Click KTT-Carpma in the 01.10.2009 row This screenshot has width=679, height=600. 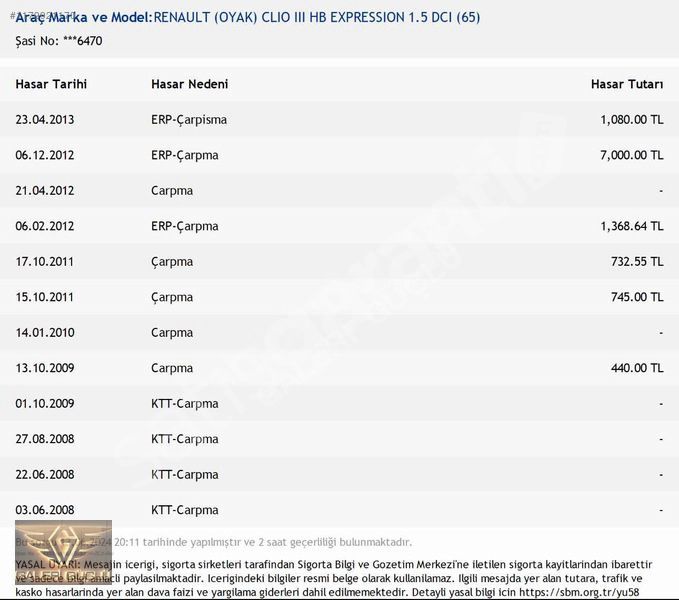(184, 404)
